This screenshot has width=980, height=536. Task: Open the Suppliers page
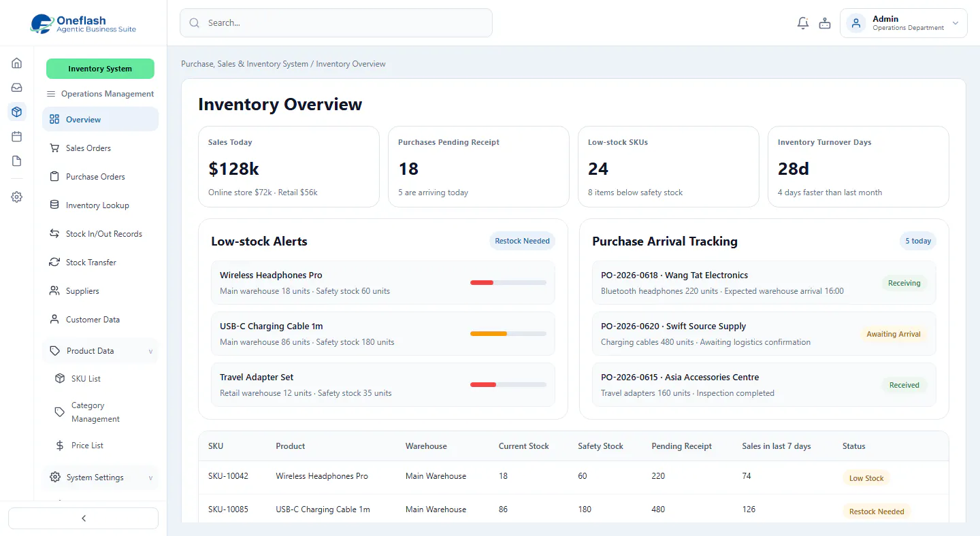101,291
